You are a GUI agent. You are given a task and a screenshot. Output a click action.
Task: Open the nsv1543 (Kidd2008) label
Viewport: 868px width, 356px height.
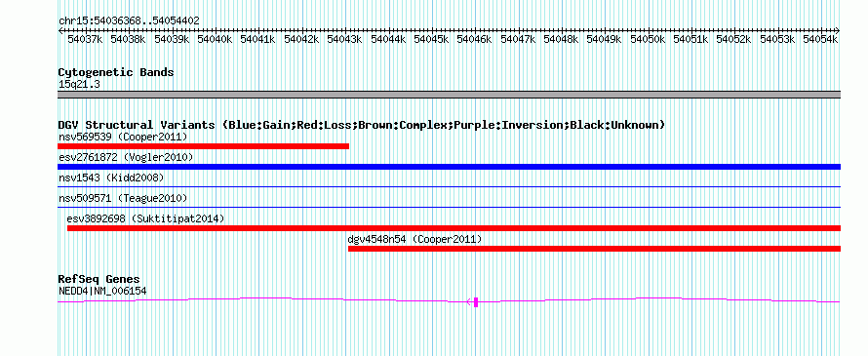tap(111, 178)
